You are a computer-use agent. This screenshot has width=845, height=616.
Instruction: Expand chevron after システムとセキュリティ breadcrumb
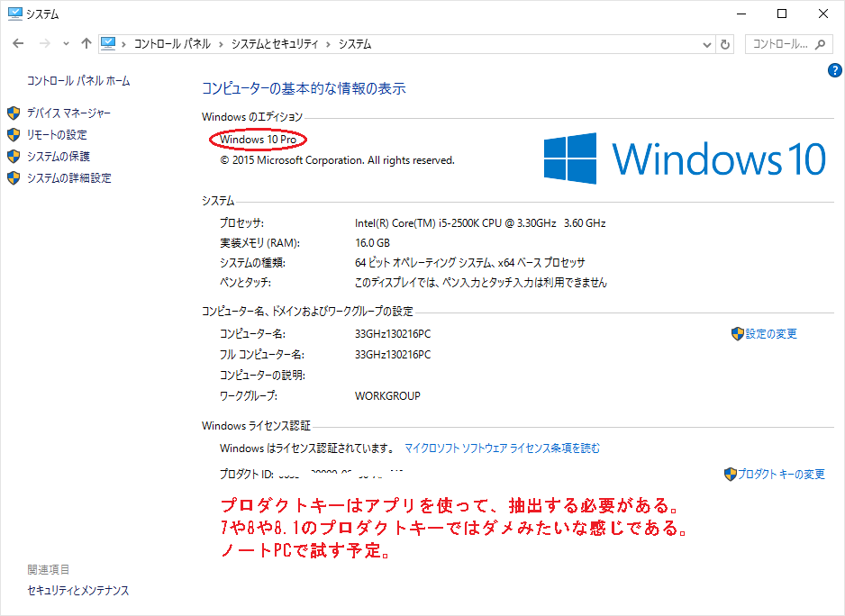coord(328,44)
